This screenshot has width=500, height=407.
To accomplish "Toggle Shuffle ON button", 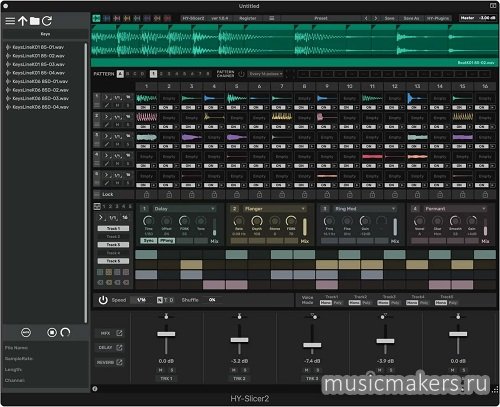I will 212,300.
